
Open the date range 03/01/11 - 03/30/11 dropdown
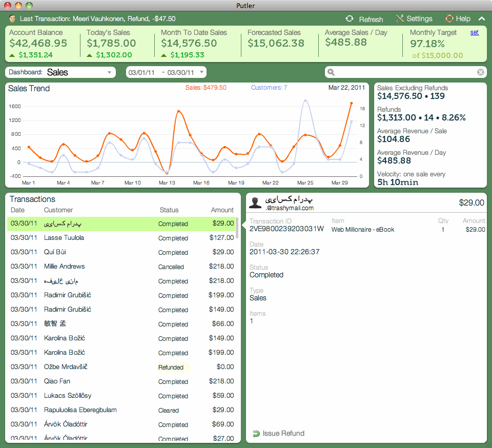coord(166,72)
